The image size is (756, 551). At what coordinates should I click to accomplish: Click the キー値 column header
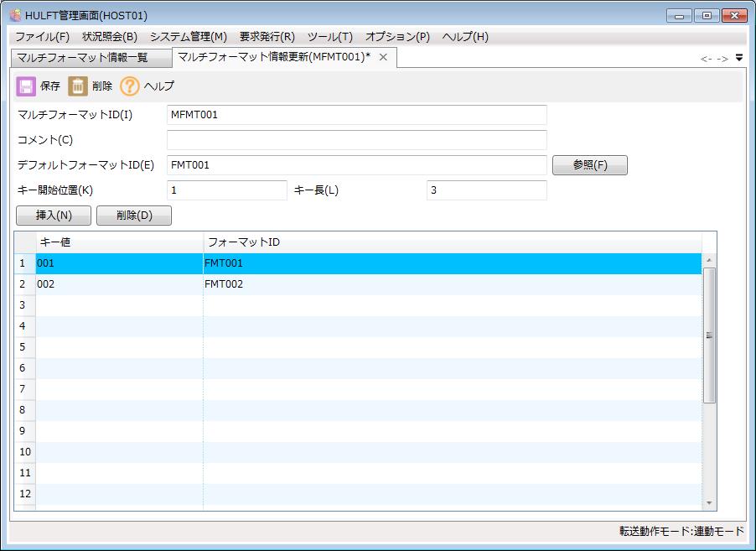[120, 242]
